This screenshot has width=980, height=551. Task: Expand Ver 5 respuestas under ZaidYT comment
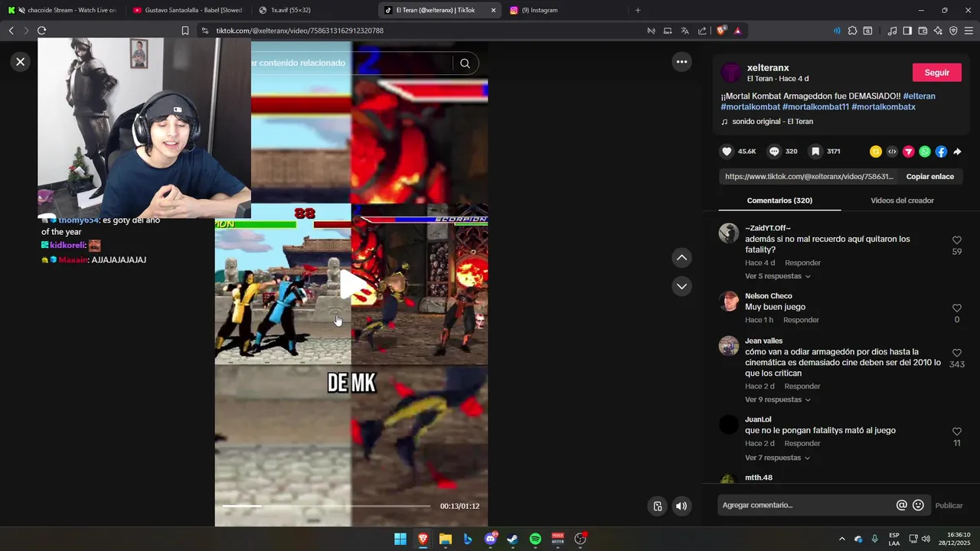coord(777,276)
